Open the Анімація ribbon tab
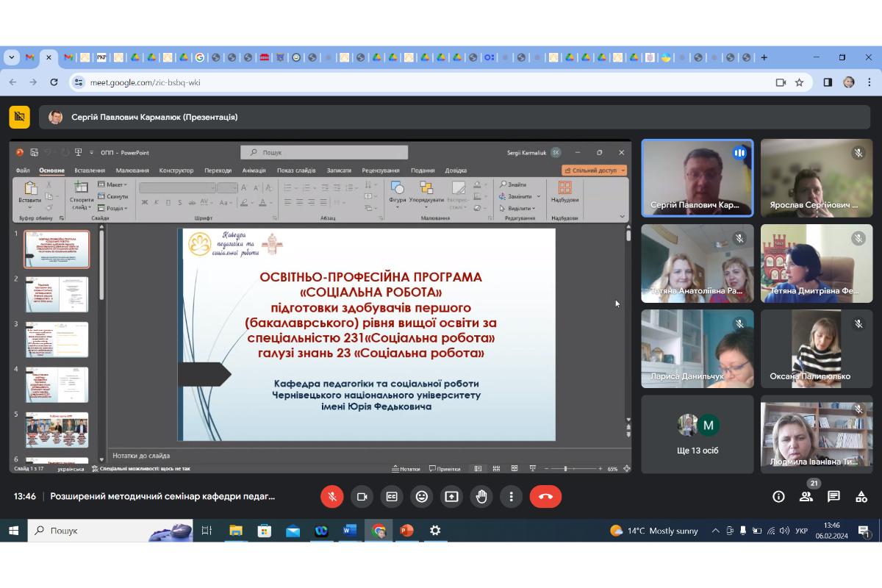882x588 pixels. coord(254,171)
